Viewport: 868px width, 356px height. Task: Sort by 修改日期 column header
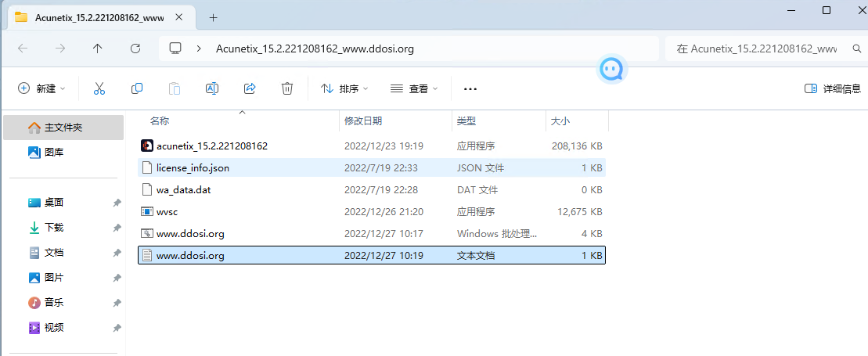coord(363,120)
